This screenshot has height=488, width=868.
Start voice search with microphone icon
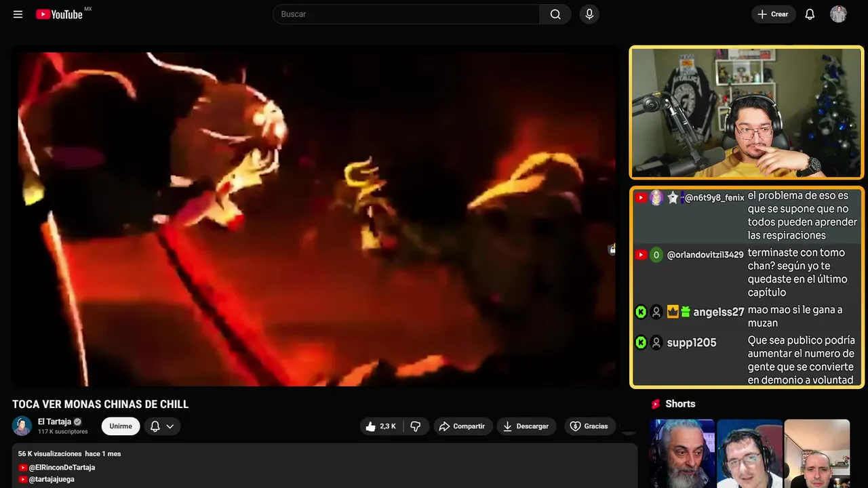589,14
